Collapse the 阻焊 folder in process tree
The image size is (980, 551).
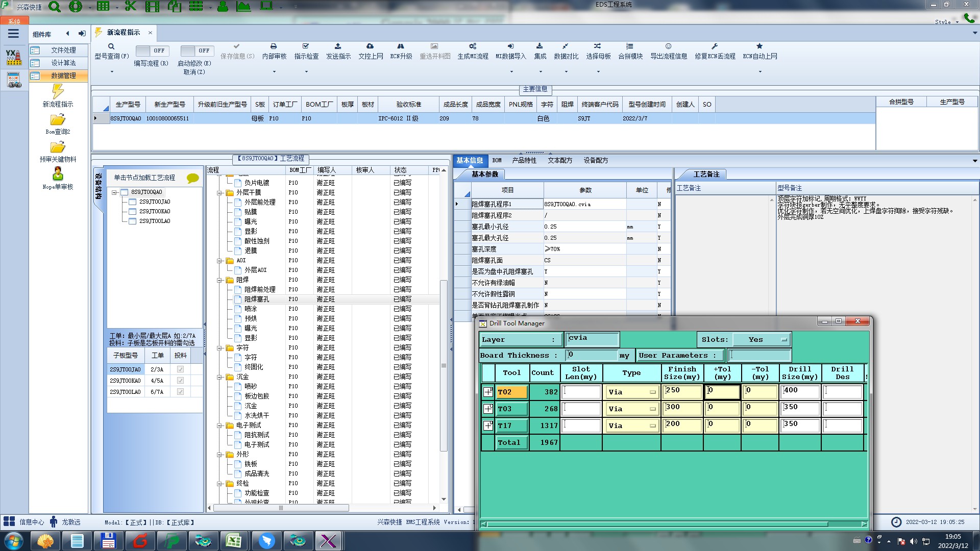point(220,280)
